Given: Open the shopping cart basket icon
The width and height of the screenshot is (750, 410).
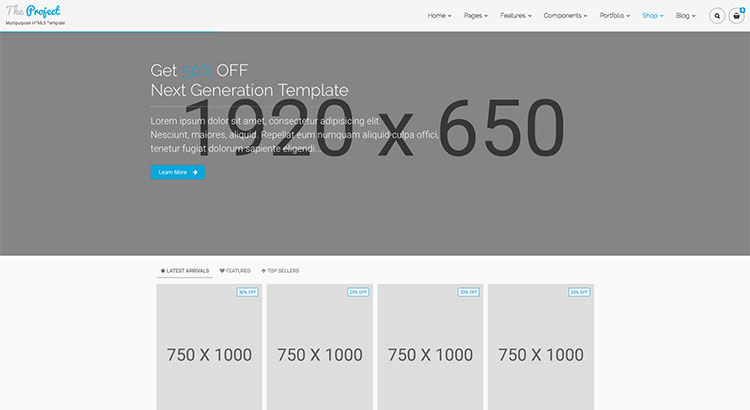Looking at the screenshot, I should pos(739,16).
